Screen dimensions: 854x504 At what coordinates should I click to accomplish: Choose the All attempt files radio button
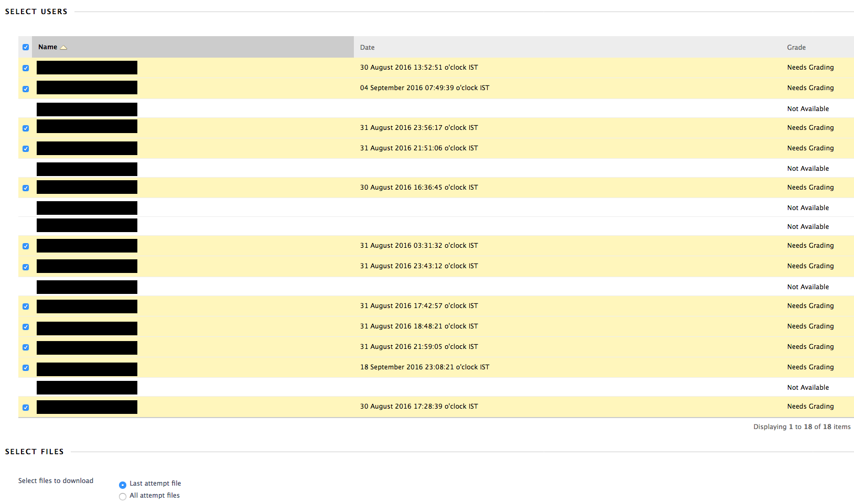click(123, 497)
